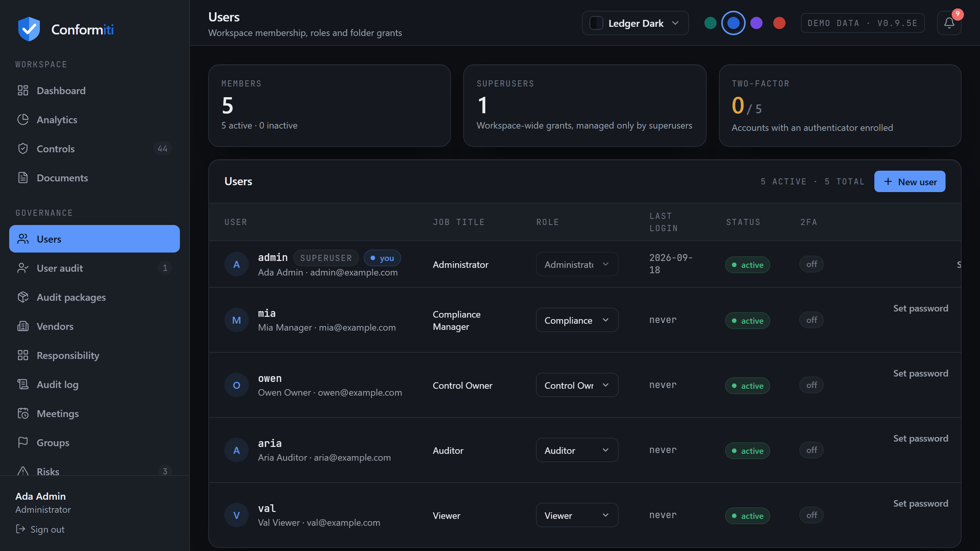
Task: Select the red accent color swatch
Action: 779,23
